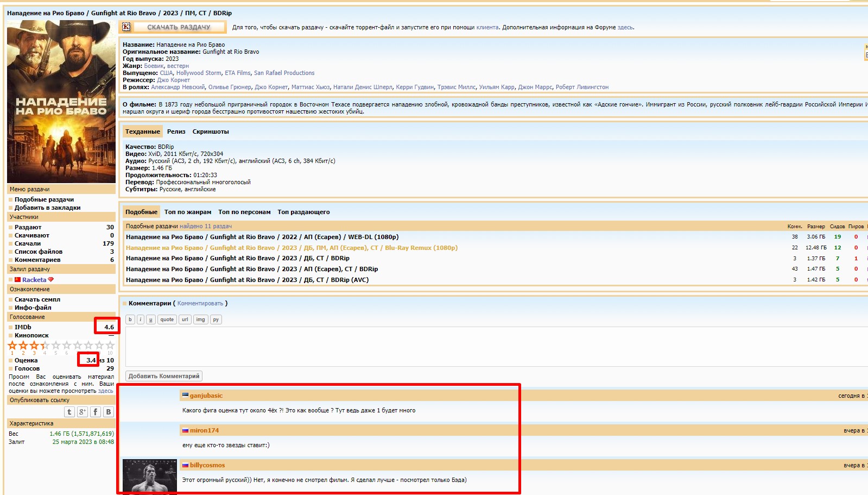This screenshot has height=495, width=868.
Task: Submit with Добавить Комментарий button
Action: click(164, 376)
